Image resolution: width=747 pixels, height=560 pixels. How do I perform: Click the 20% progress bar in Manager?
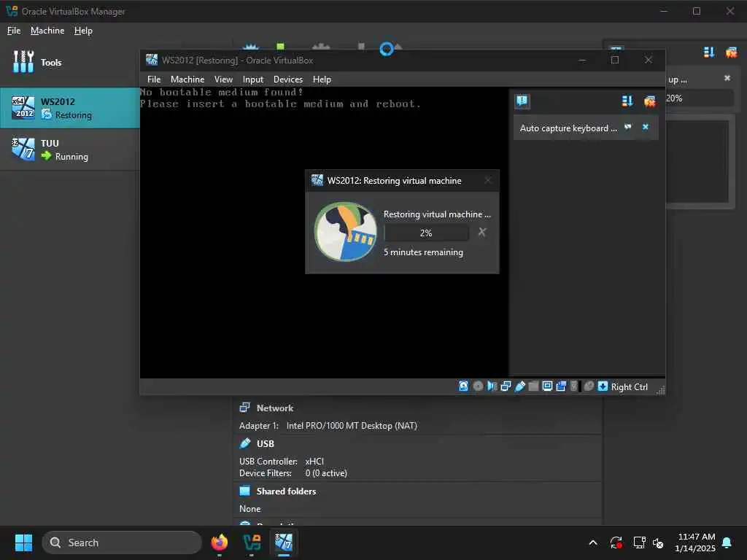click(700, 98)
